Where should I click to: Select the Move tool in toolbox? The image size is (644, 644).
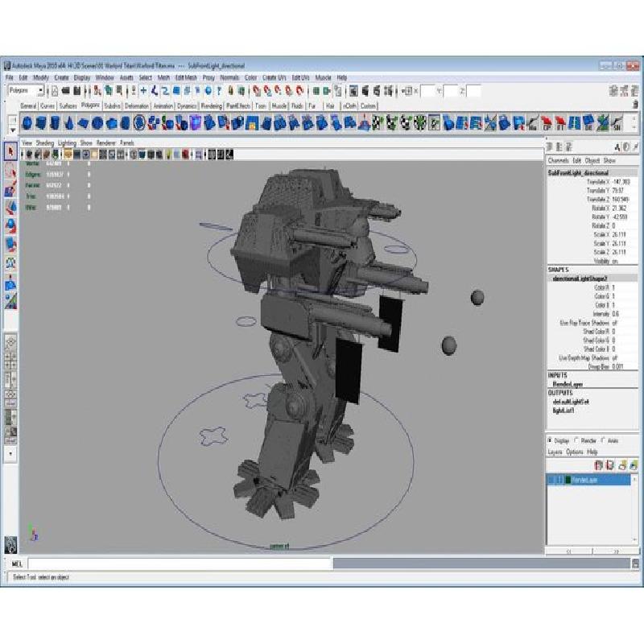[10, 207]
